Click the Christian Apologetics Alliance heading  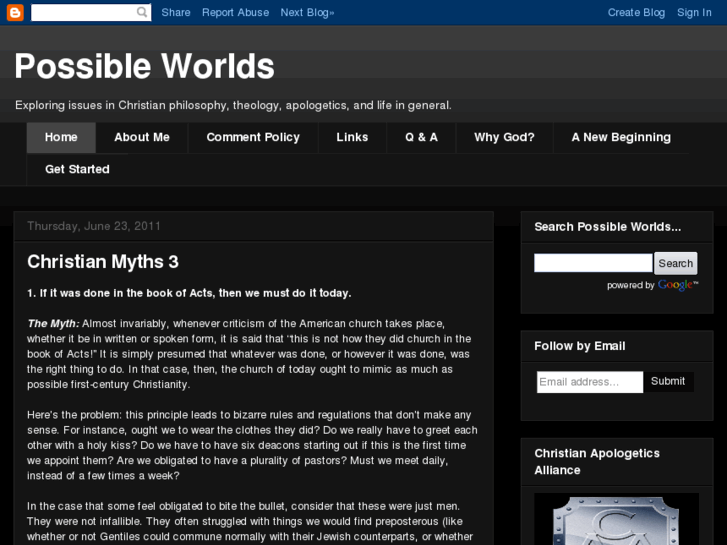[597, 462]
